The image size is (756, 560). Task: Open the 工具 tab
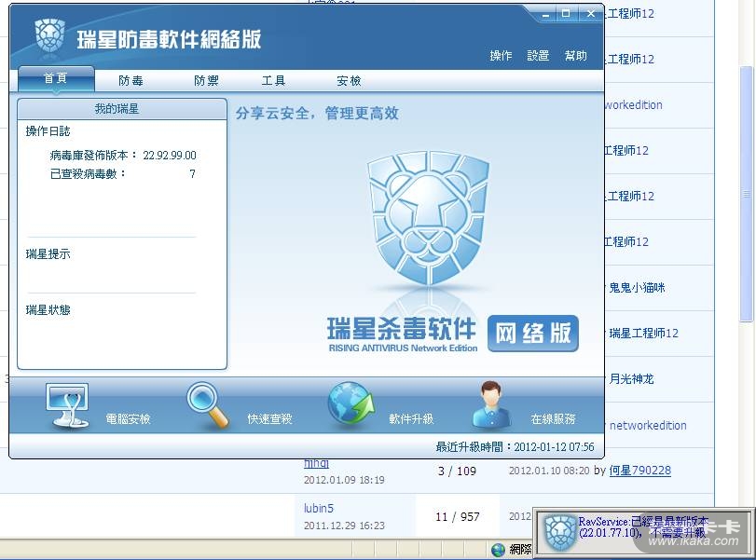[x=273, y=80]
